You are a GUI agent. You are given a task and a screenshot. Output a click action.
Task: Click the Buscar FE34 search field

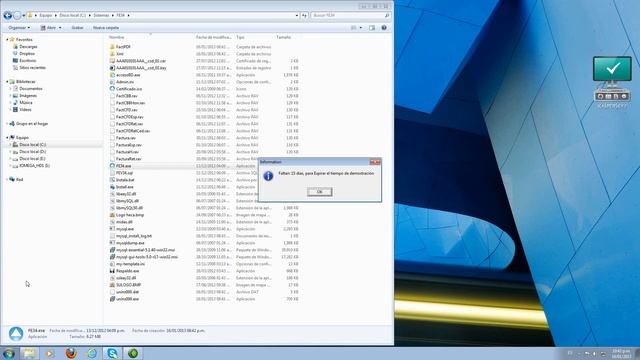coord(350,16)
